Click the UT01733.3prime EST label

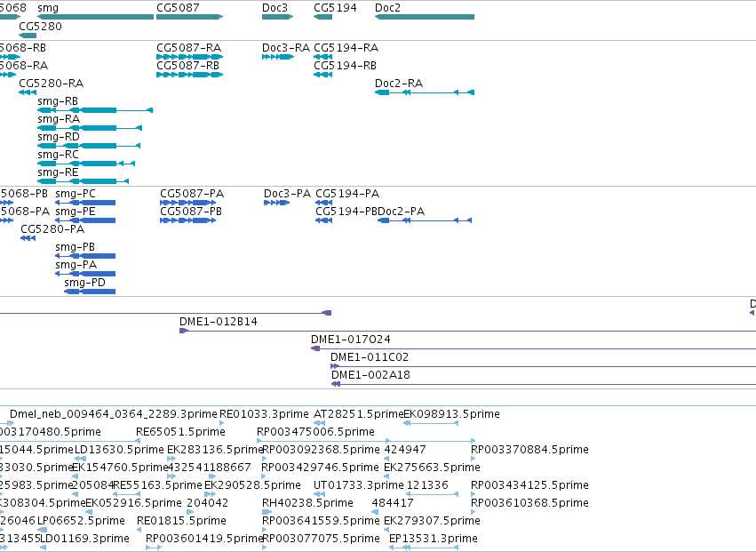pos(359,485)
